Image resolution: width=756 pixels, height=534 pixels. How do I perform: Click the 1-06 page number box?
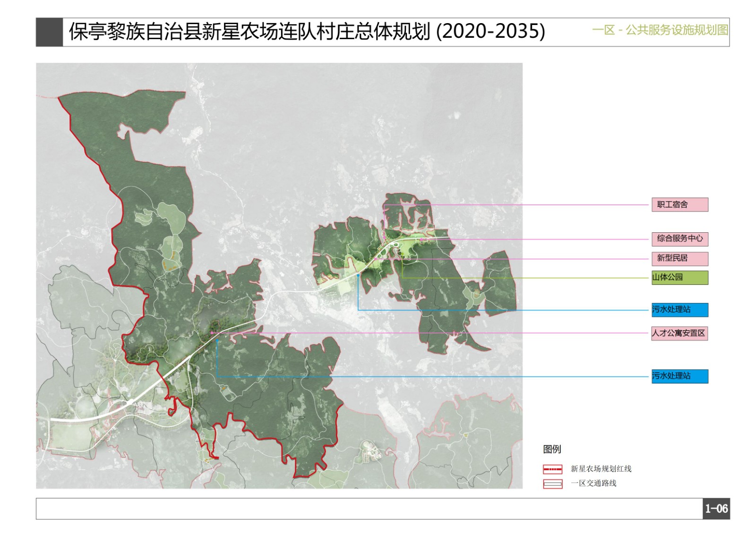(x=716, y=509)
